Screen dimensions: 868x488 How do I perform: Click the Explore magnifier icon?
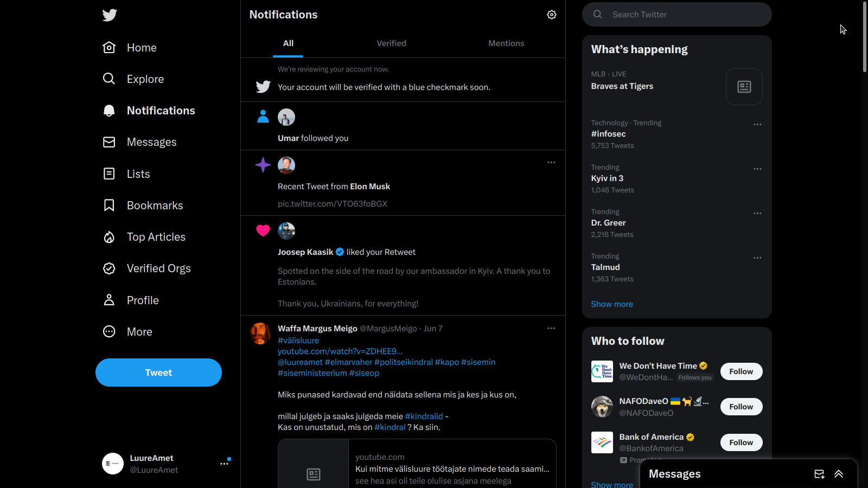click(109, 79)
